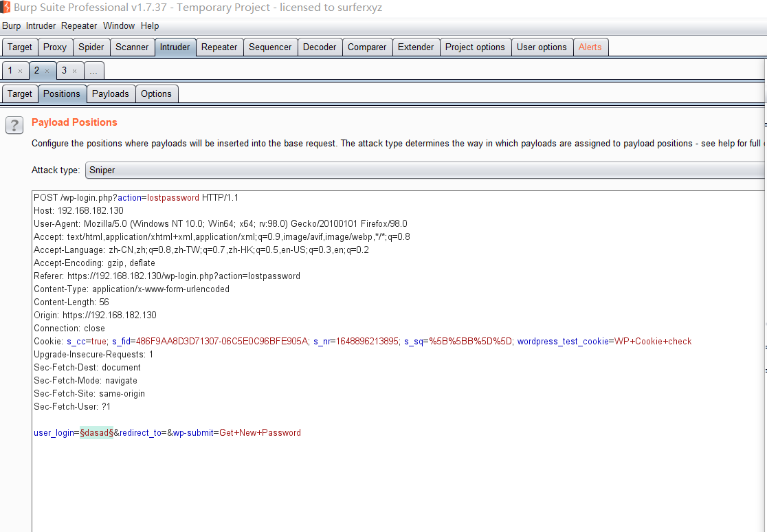Click the Sec-Fetch-Dest: document line
767x532 pixels.
[87, 368]
